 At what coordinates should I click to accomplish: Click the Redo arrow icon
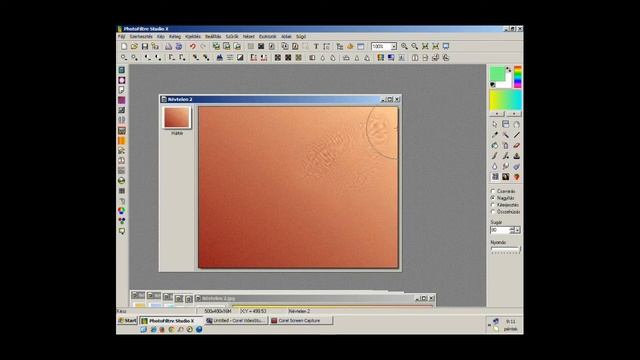(x=203, y=47)
